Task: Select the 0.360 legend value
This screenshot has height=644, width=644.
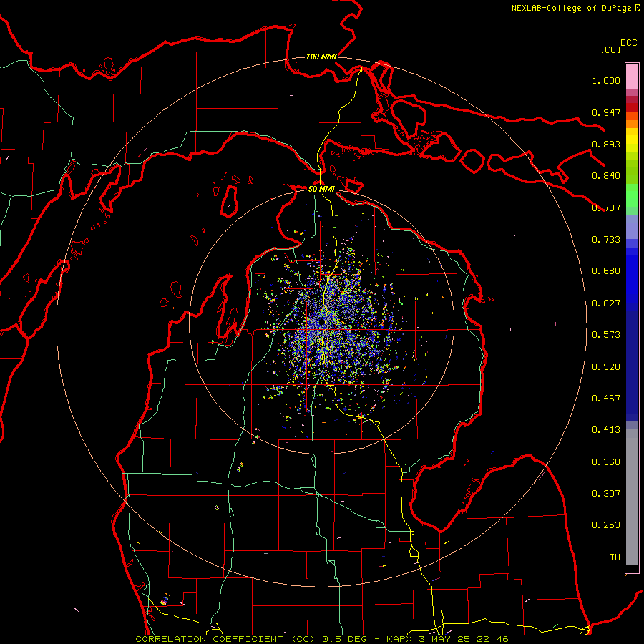Action: coord(606,462)
